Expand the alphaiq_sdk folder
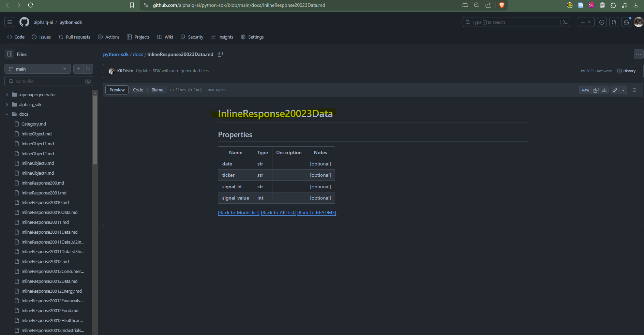The image size is (644, 335). [7, 104]
